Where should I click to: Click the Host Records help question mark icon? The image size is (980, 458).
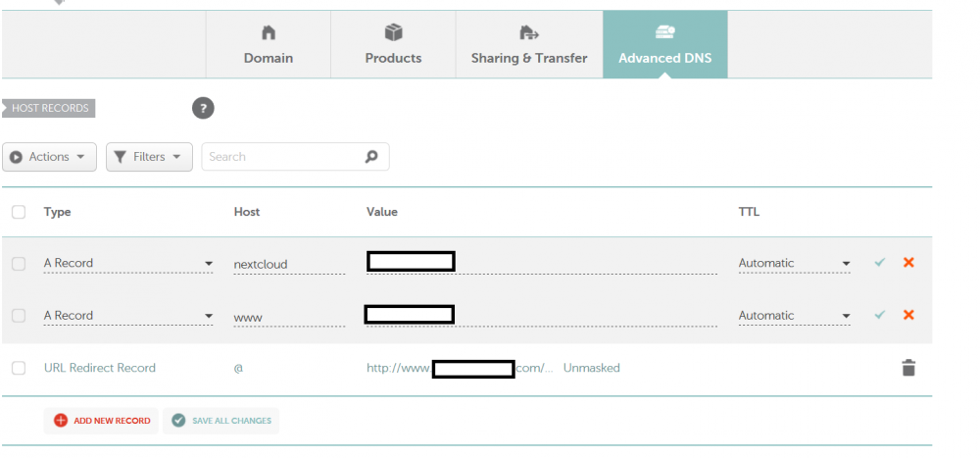tap(203, 108)
